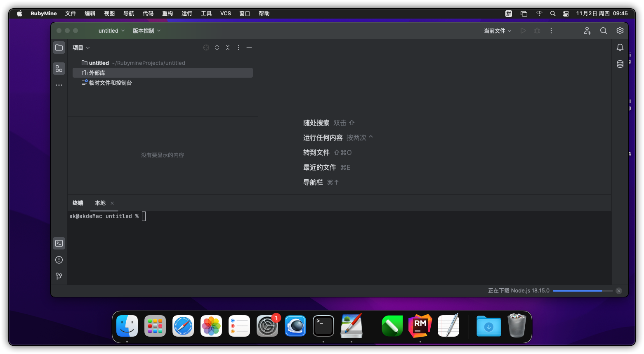Click the Run triangle button in the toolbar
Screen dimensions: 644x354
tap(523, 31)
